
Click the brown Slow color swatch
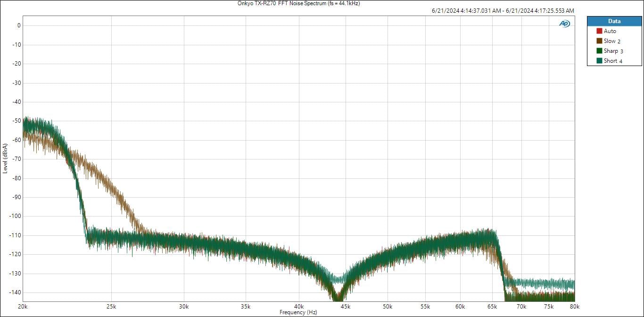tap(599, 41)
